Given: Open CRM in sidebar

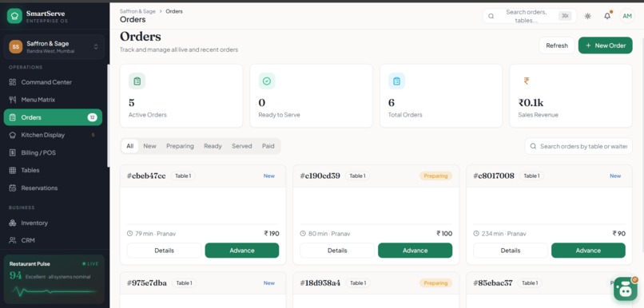Looking at the screenshot, I should coord(53,240).
